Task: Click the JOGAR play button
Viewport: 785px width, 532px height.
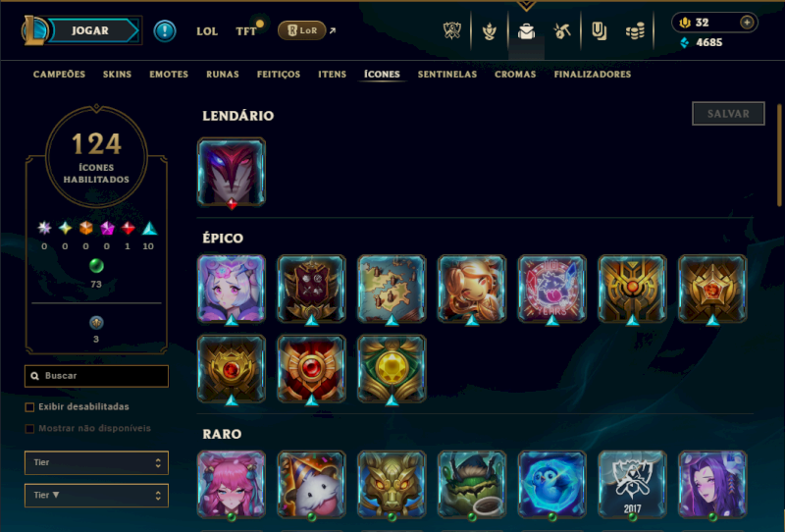Action: pos(90,30)
